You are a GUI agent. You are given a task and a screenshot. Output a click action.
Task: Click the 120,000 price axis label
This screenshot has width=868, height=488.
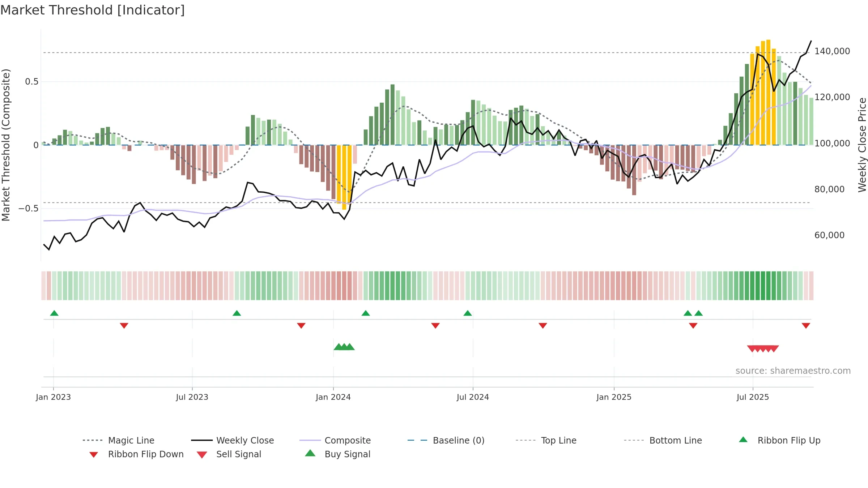[832, 97]
